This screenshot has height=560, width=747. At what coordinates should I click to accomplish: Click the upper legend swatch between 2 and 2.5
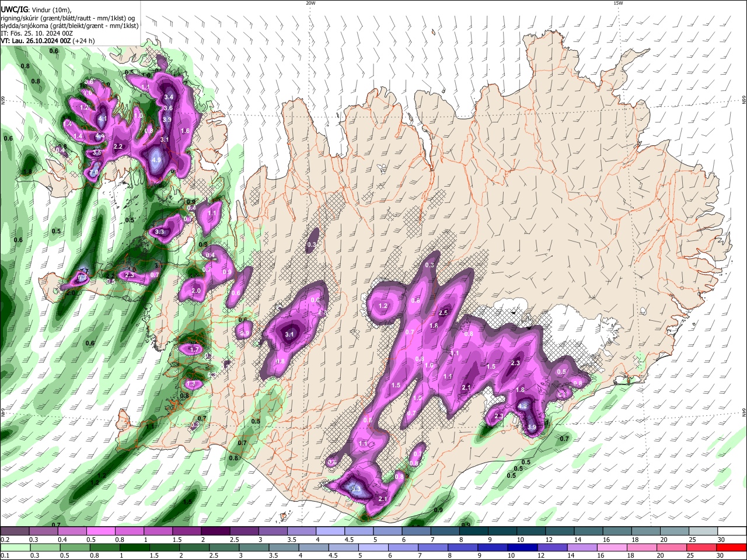(215, 531)
